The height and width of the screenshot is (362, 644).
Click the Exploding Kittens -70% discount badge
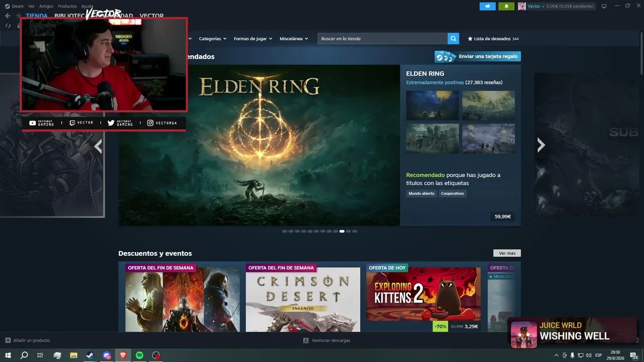tap(440, 326)
